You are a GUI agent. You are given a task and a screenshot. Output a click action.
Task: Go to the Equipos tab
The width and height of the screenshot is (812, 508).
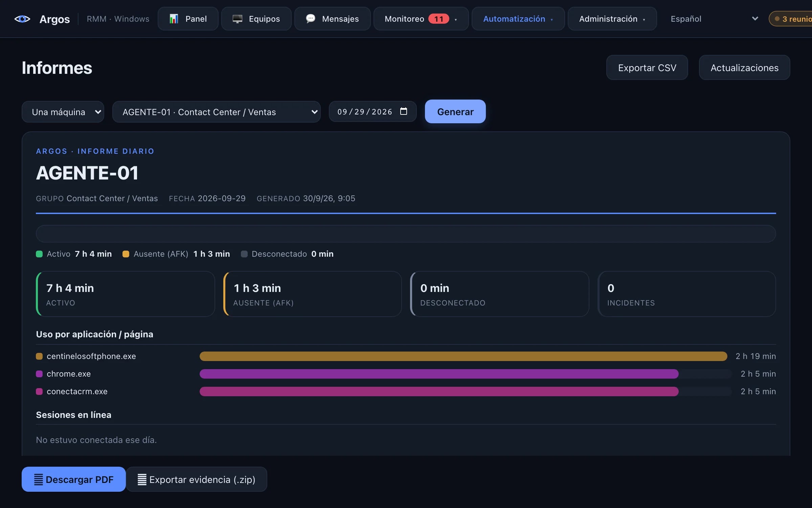[x=256, y=19]
